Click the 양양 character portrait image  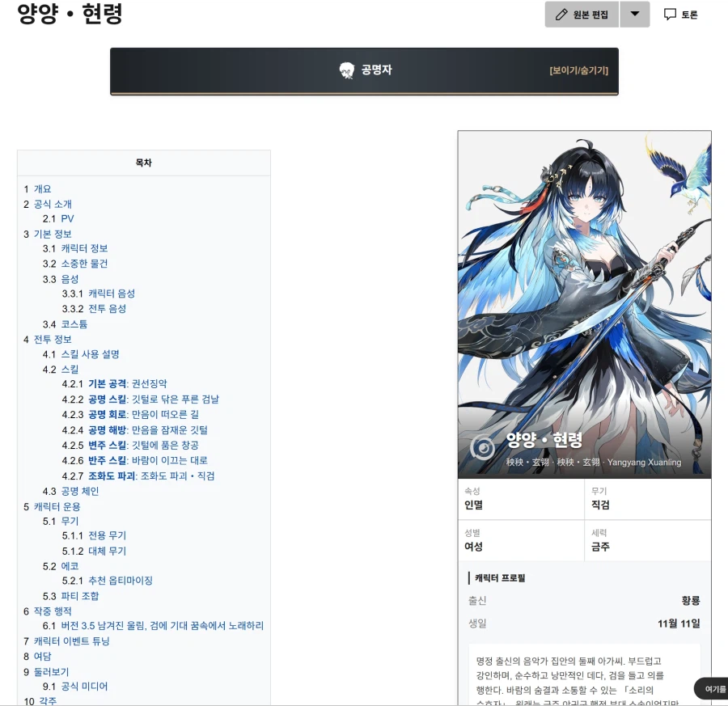[x=584, y=304]
